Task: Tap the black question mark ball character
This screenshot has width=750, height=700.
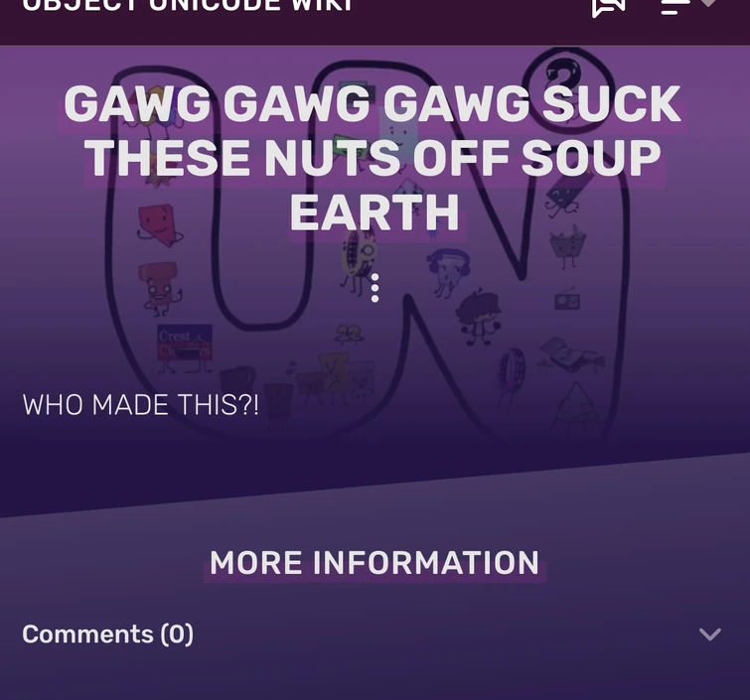Action: (x=564, y=76)
